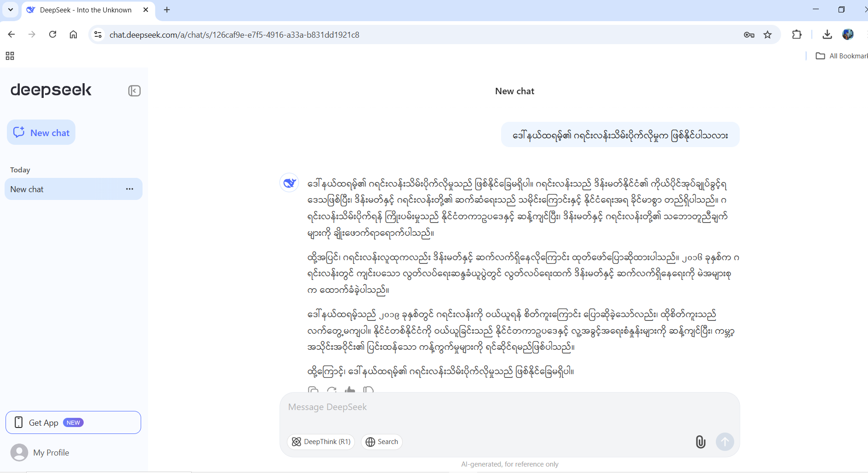Bookmark this page with star
This screenshot has height=473, width=868.
pos(767,34)
